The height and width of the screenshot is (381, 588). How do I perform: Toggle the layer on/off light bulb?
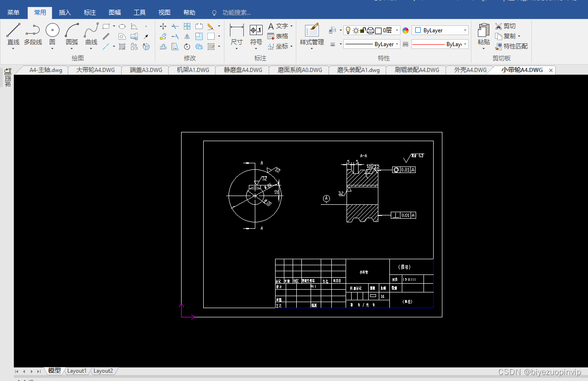(348, 30)
